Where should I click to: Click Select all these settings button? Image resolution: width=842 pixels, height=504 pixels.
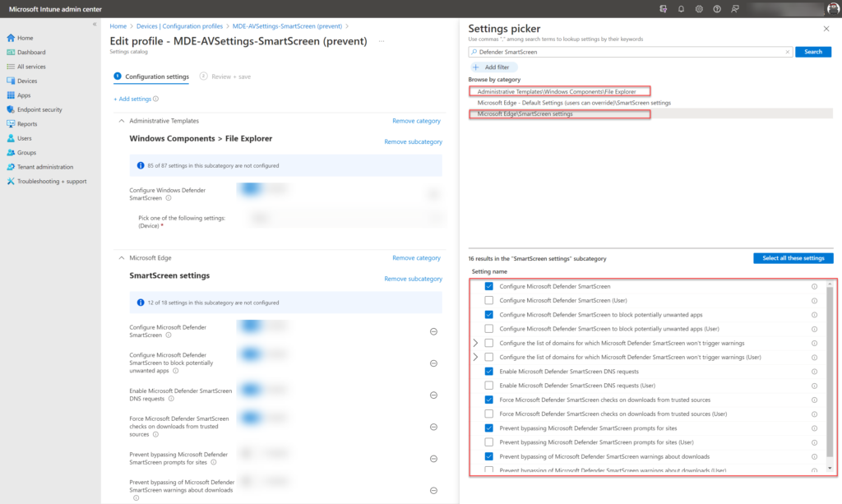click(x=793, y=258)
